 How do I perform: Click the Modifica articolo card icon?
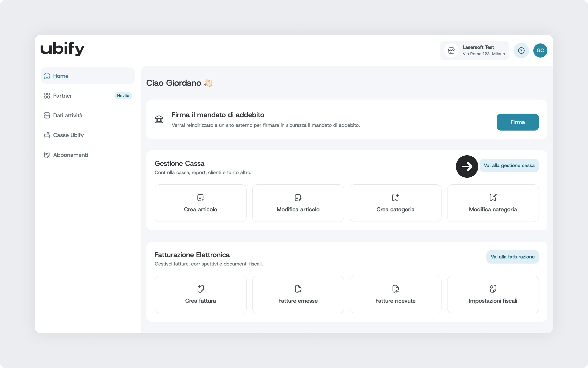click(x=298, y=197)
